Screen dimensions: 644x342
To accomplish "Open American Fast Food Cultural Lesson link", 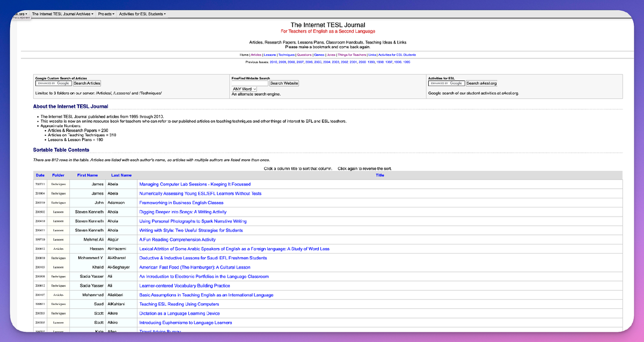I will (x=195, y=267).
